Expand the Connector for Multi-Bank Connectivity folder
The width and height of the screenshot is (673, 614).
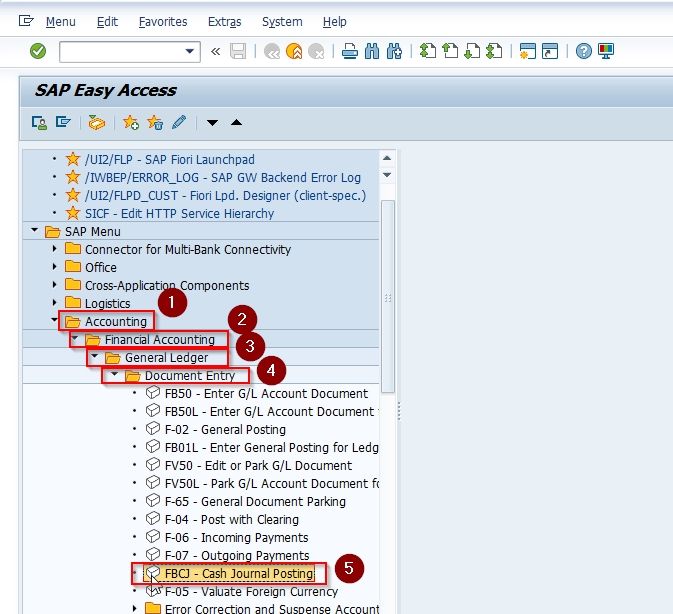[54, 249]
